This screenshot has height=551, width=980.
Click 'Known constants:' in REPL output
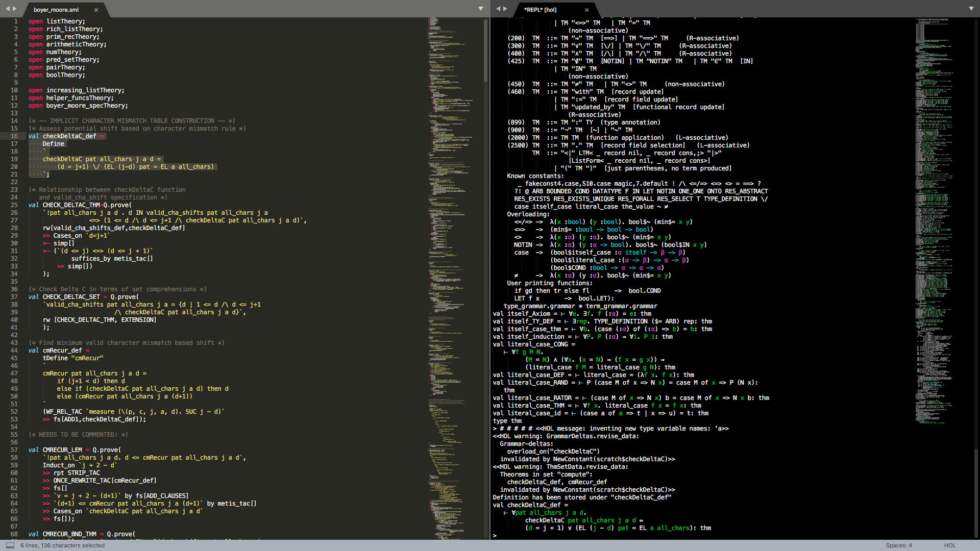tap(535, 176)
